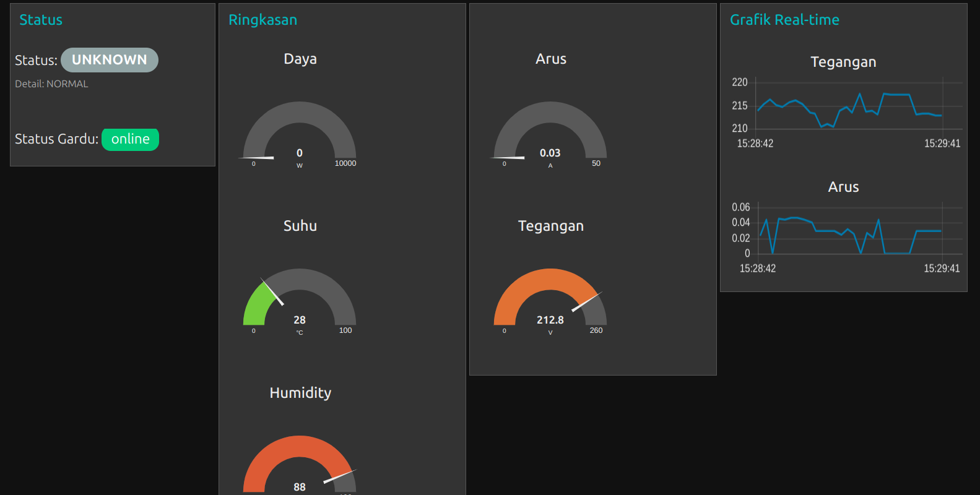Click the 28 temperature reading value

300,320
